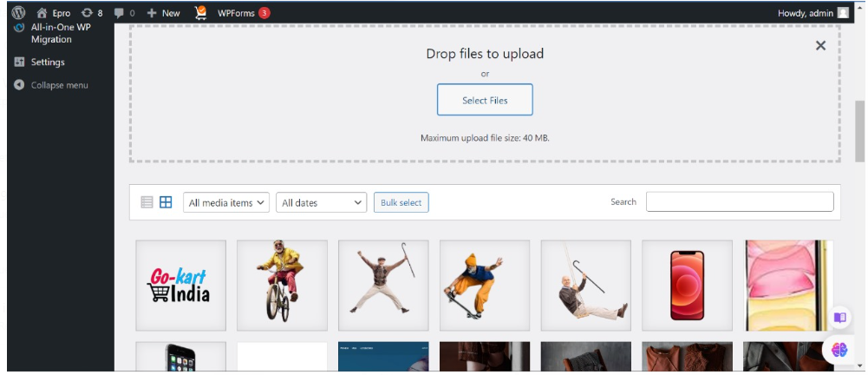Collapse the admin sidebar menu
Viewport: 868px width, 375px height.
click(59, 85)
